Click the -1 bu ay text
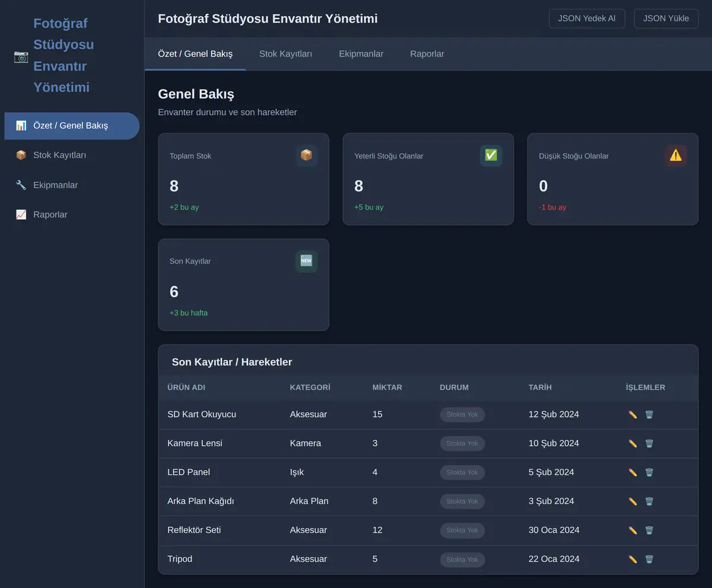Screen dimensions: 712x588 (x=552, y=207)
